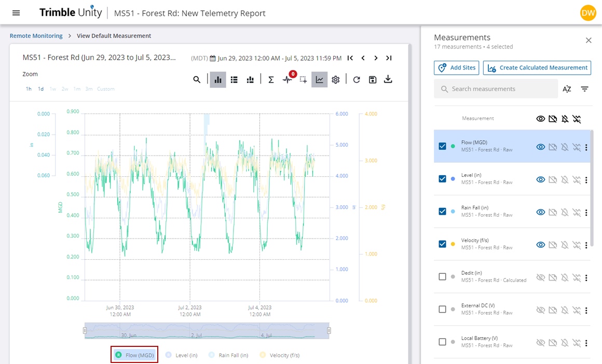Click the refresh chart icon
Image resolution: width=602 pixels, height=364 pixels.
[357, 80]
